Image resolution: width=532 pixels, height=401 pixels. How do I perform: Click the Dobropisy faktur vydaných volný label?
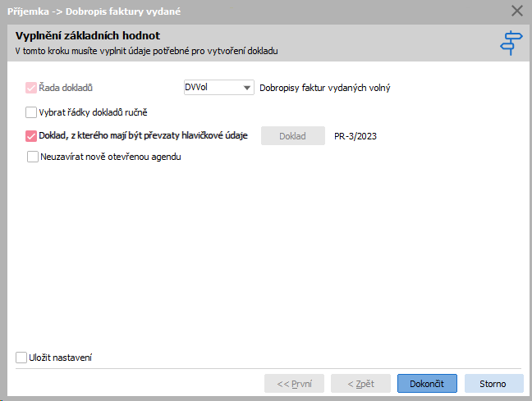click(x=324, y=88)
